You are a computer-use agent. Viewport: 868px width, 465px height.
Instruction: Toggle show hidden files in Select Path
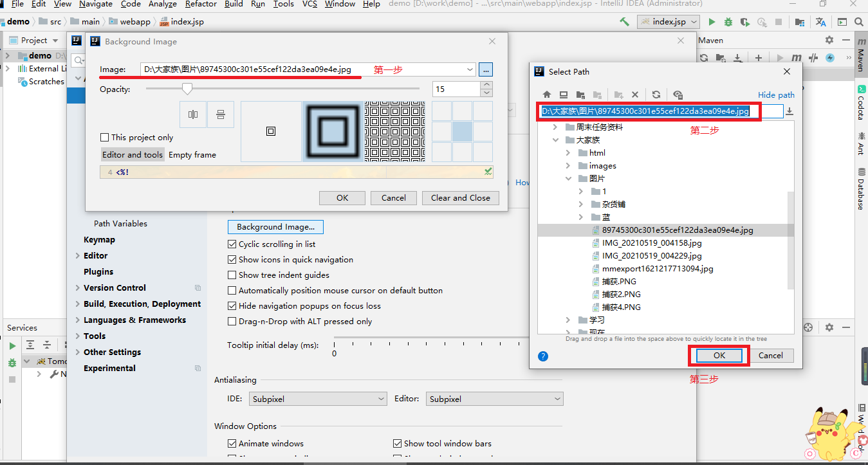(678, 95)
